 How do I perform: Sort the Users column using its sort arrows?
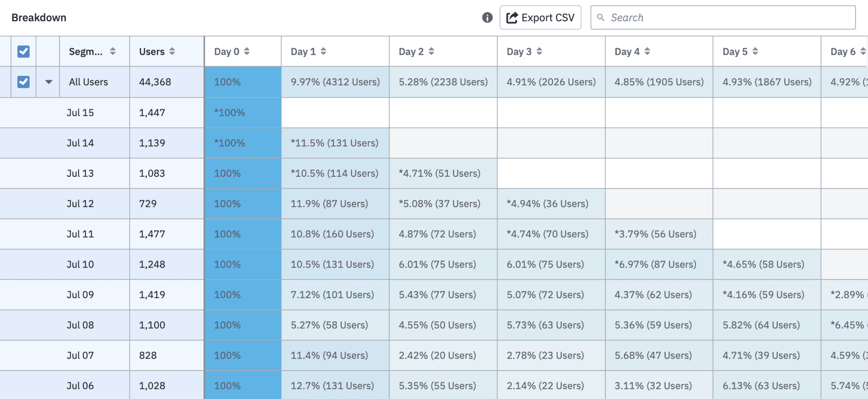172,51
